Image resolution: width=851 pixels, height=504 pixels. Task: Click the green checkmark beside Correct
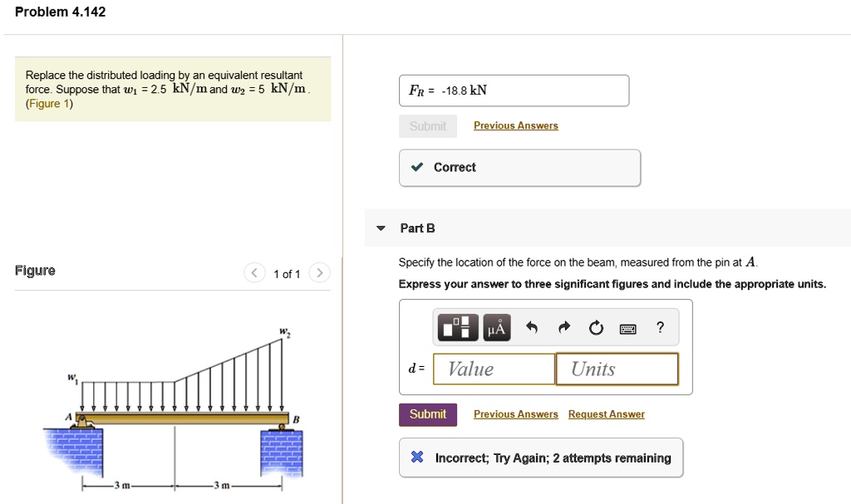point(418,167)
